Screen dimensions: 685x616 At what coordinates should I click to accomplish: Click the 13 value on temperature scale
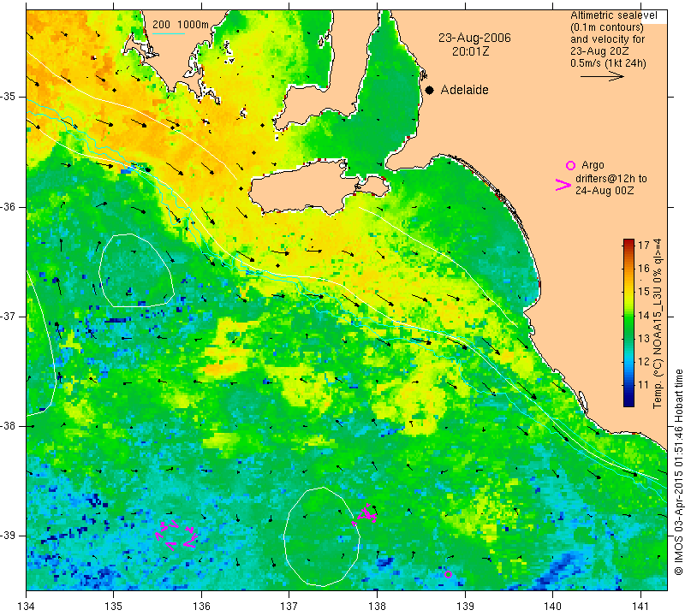[x=644, y=338]
